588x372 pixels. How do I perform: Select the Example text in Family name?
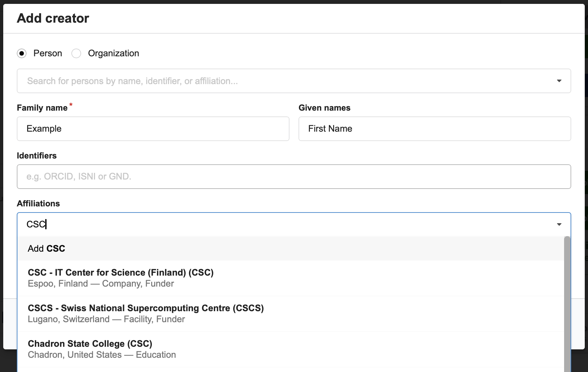point(44,129)
